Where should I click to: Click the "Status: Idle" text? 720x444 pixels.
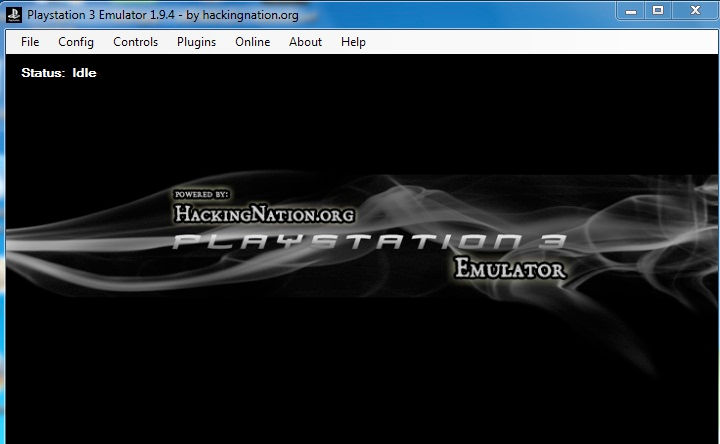[59, 73]
